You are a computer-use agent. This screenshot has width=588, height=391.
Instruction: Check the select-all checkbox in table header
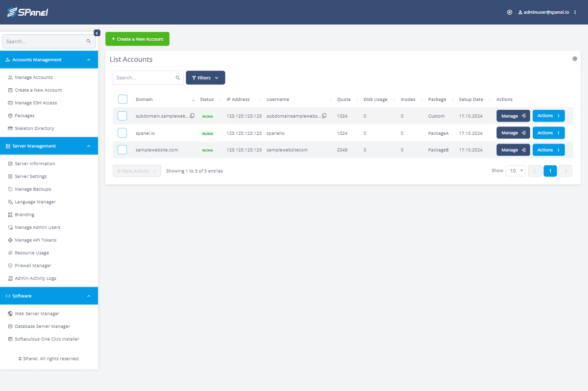click(122, 99)
